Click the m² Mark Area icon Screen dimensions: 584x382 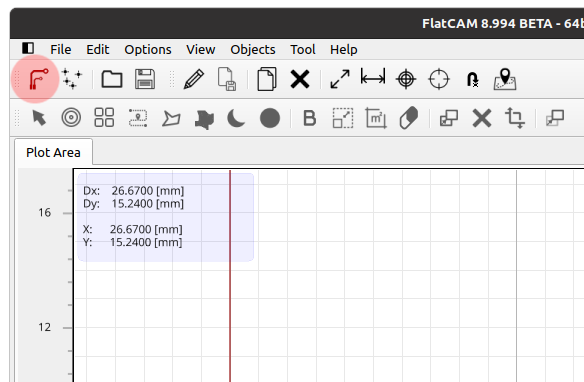coord(376,118)
